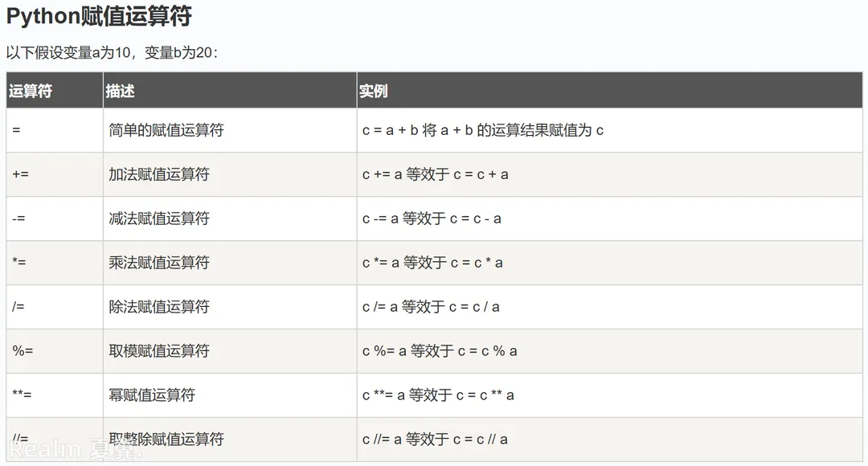868x466 pixels.
Task: Click the "以下假设变量a为10" intro sentence
Action: (x=112, y=53)
